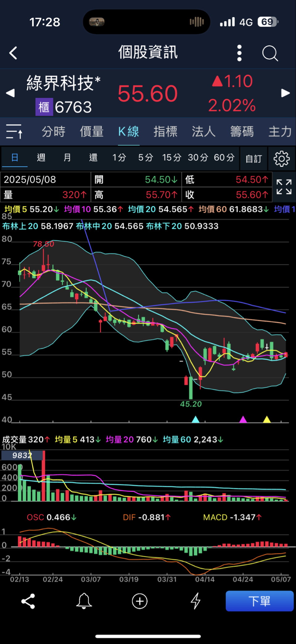Add stock to watchlist plus icon
Image resolution: width=296 pixels, height=644 pixels.
coord(140,601)
